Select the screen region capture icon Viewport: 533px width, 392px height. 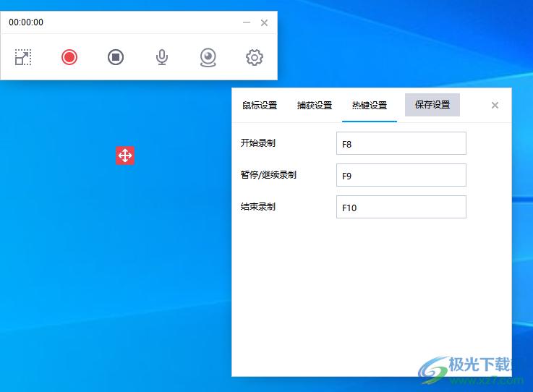(23, 57)
